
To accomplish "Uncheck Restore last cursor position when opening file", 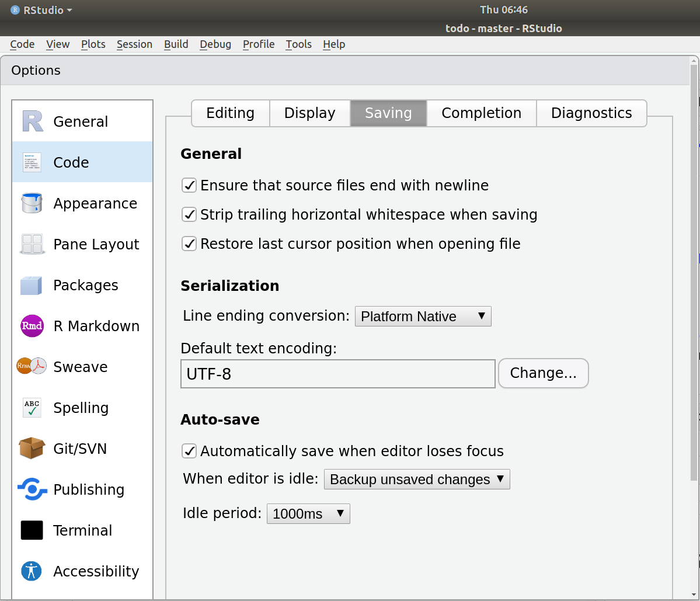I will (x=189, y=244).
